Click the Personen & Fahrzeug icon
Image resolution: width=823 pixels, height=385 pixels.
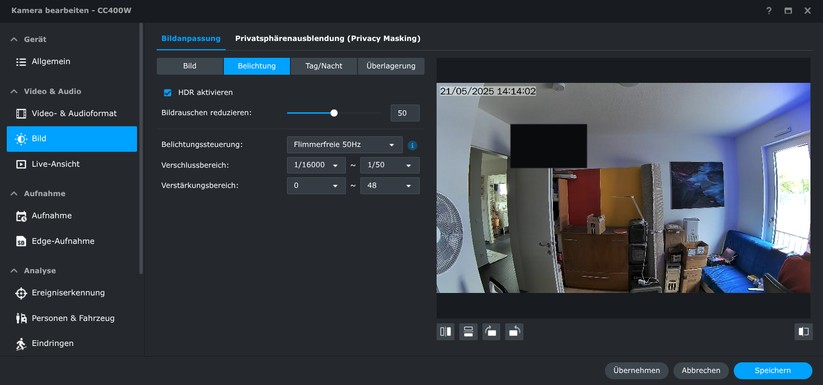pyautogui.click(x=21, y=318)
